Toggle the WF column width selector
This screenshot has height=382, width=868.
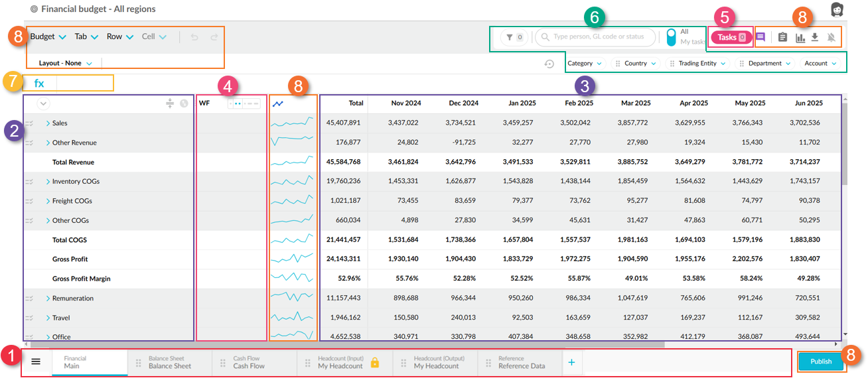(x=244, y=103)
